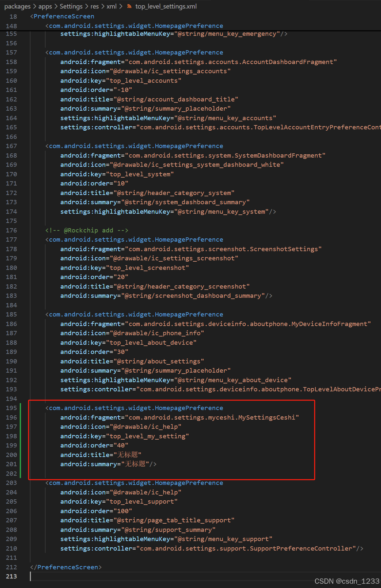This screenshot has height=588, width=381.
Task: Click the support_summary summary string
Action: click(x=168, y=530)
